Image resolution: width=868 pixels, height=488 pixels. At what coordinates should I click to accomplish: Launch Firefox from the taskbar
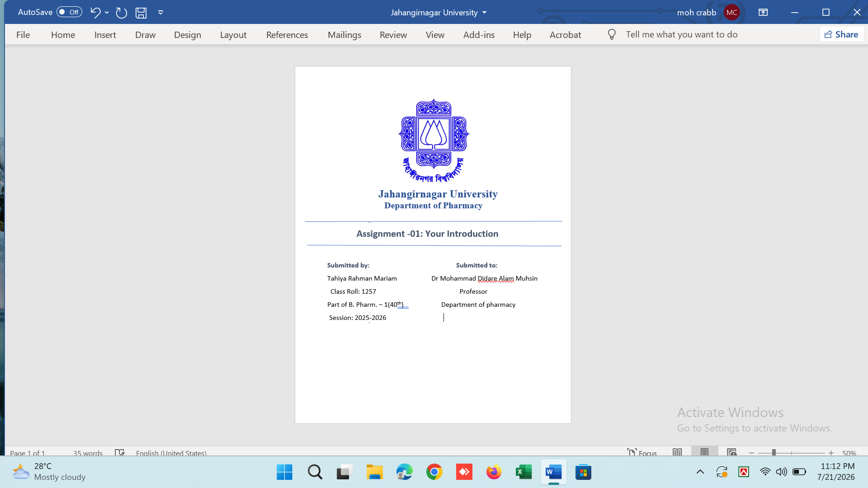click(x=494, y=472)
